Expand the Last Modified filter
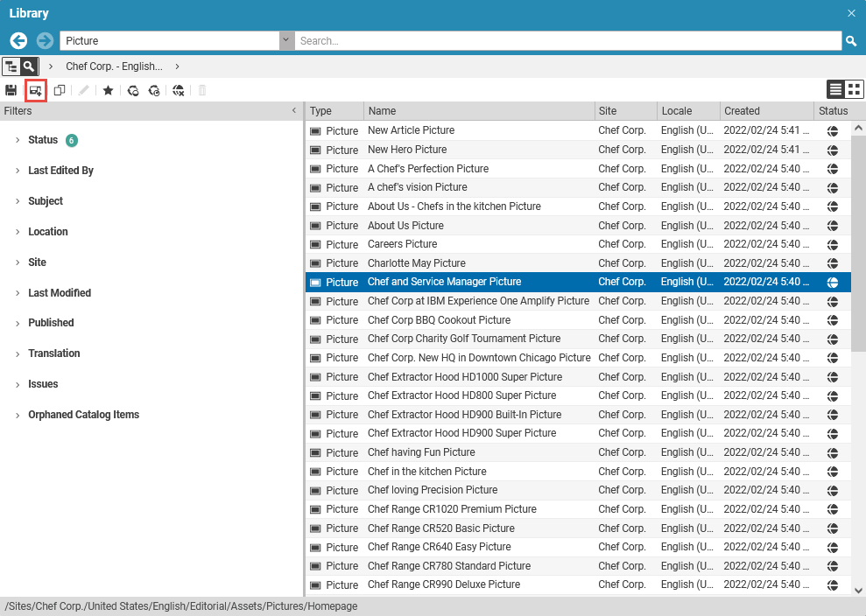866x616 pixels. point(59,293)
